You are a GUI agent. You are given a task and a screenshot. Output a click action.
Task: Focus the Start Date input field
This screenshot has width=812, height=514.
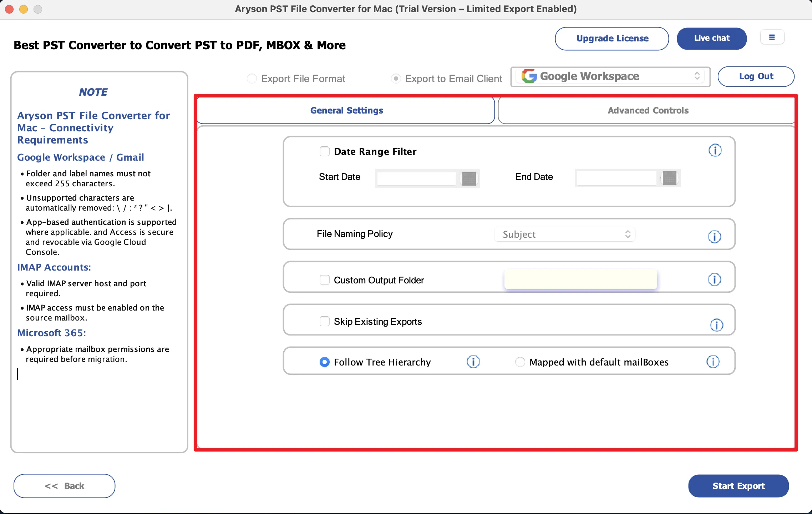pos(416,178)
